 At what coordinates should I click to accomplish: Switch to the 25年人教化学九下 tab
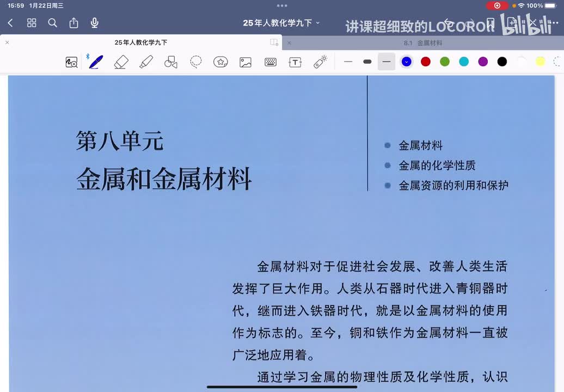(140, 42)
